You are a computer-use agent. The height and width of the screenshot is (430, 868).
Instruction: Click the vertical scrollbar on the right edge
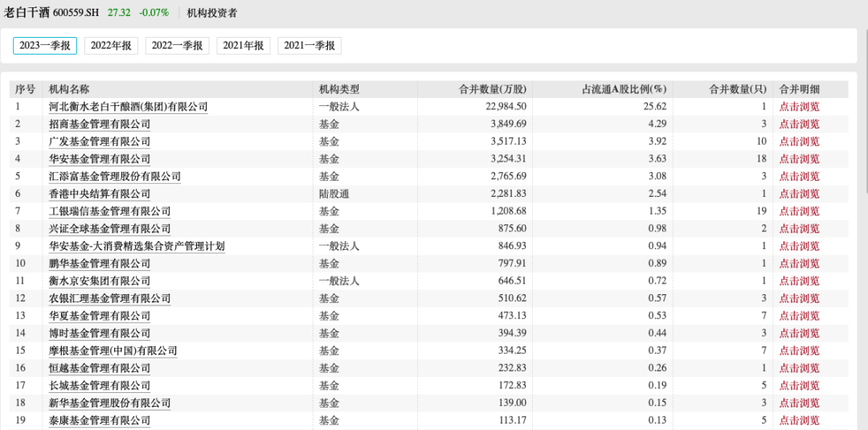coord(866,111)
